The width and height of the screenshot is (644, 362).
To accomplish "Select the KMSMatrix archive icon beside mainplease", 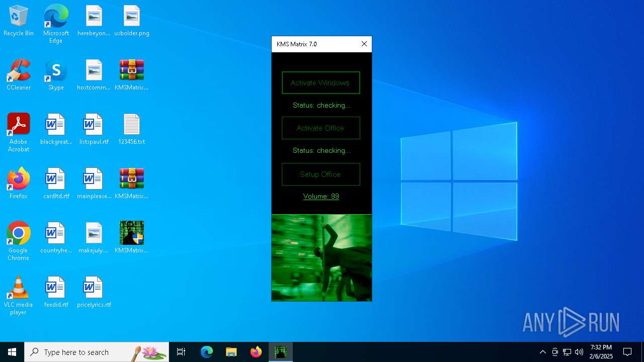I will [x=132, y=184].
